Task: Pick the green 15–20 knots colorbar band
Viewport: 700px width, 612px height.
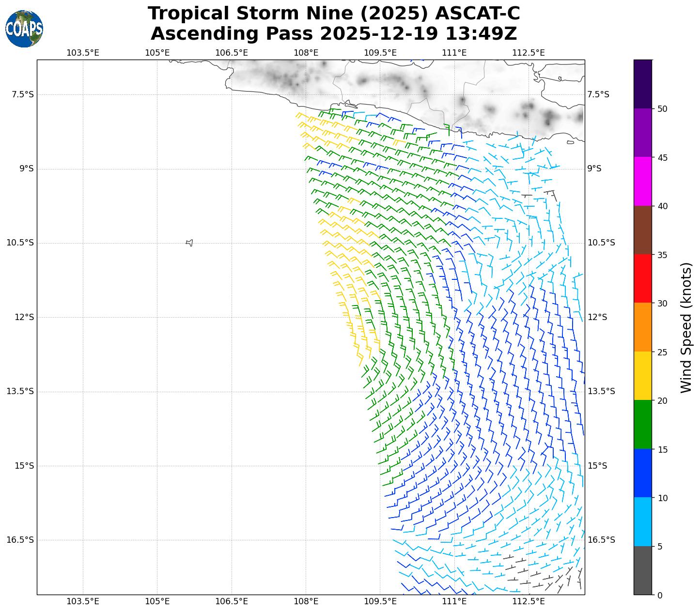Action: (643, 424)
